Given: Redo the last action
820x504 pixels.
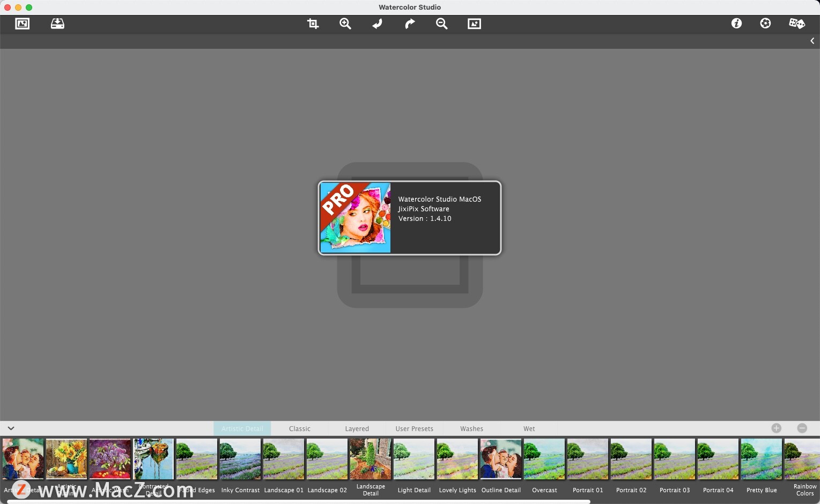Looking at the screenshot, I should (410, 24).
